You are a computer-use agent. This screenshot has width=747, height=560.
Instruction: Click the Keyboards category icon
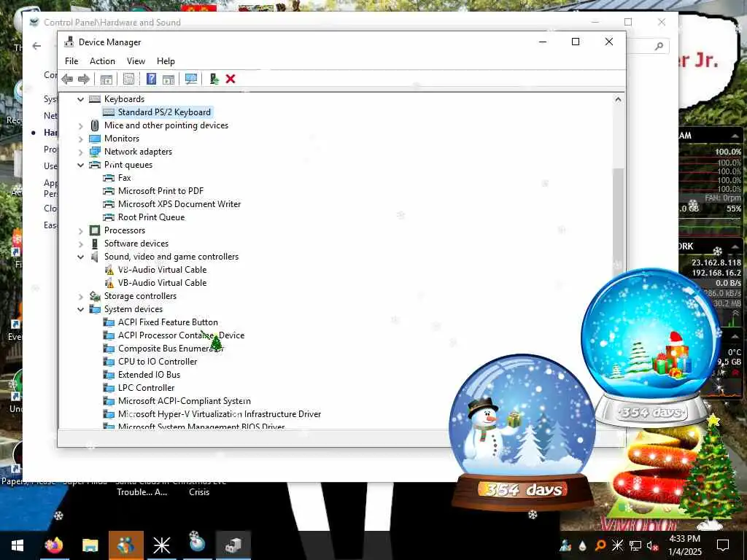[96, 99]
